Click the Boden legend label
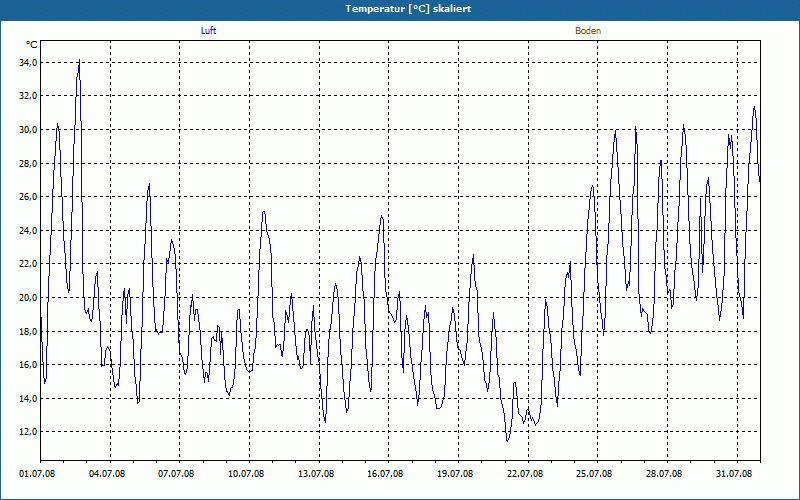 click(x=588, y=31)
